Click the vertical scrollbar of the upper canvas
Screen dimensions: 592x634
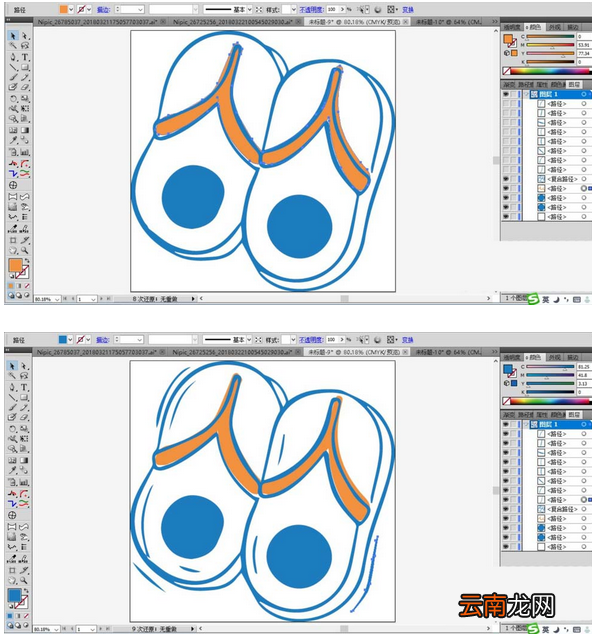496,161
